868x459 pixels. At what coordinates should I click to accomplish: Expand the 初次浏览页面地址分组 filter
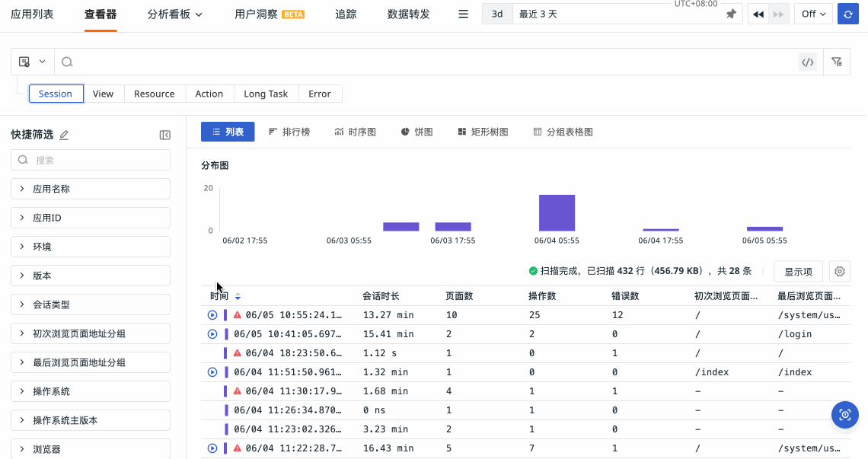point(91,333)
